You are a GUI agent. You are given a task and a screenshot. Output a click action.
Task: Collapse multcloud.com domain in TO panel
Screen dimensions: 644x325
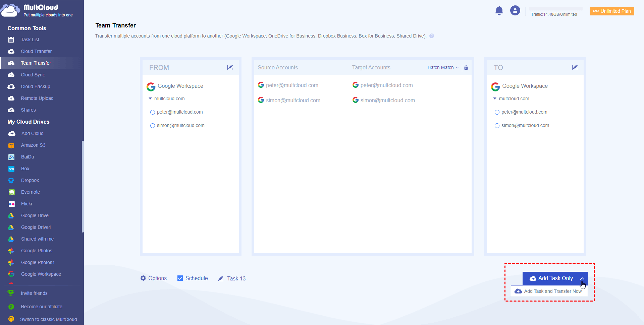[495, 99]
